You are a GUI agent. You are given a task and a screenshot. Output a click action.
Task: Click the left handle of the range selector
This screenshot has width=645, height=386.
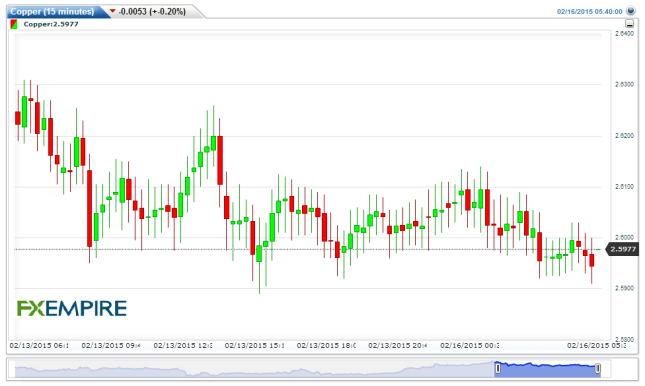click(498, 368)
